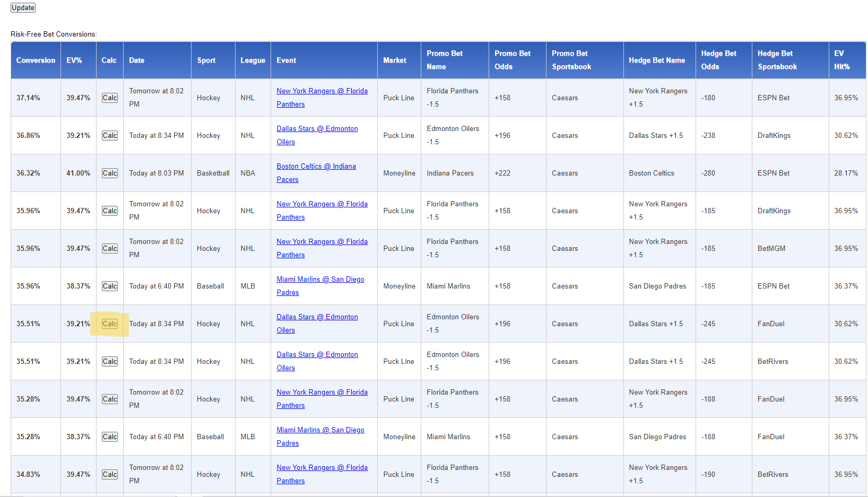Open Calc for the 36.86% DraftKings row
The height and width of the screenshot is (497, 868).
tap(110, 135)
